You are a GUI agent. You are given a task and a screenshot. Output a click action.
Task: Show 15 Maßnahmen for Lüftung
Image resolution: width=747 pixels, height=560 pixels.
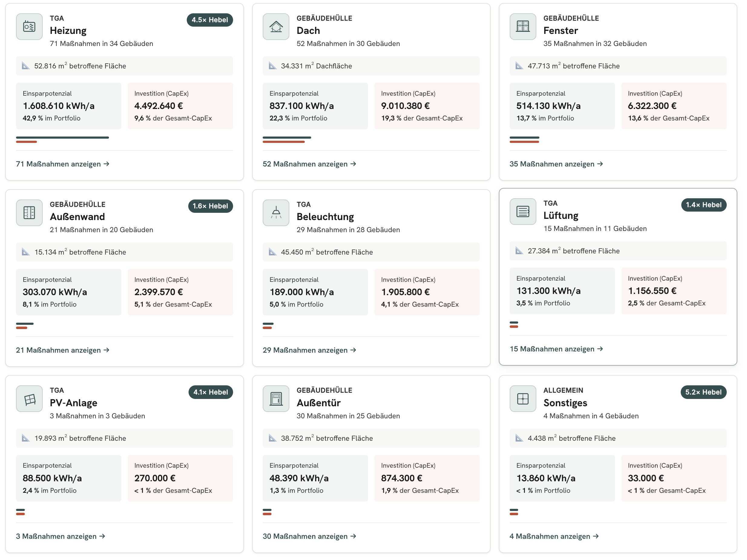(556, 349)
